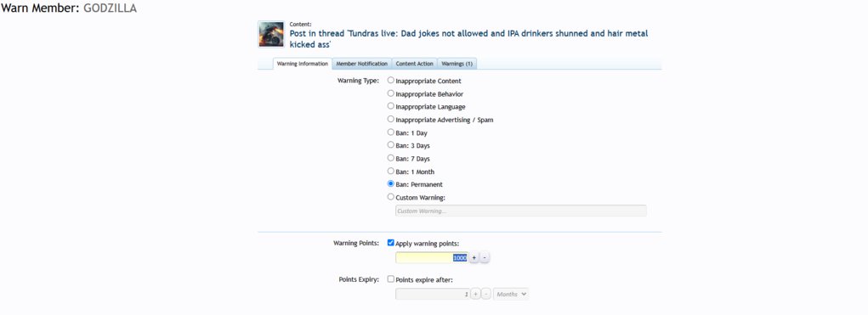Image resolution: width=868 pixels, height=315 pixels.
Task: Enable Points expire after checkbox
Action: point(391,279)
